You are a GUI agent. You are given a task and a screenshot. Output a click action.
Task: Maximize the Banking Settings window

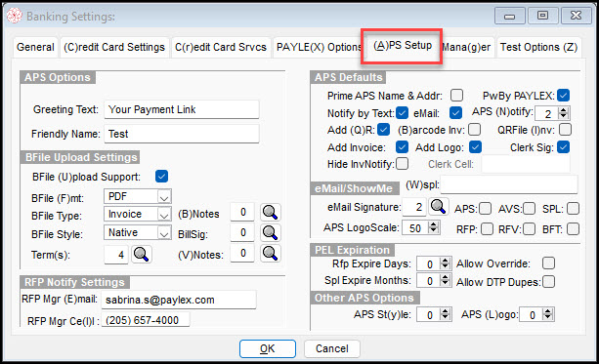coord(542,16)
